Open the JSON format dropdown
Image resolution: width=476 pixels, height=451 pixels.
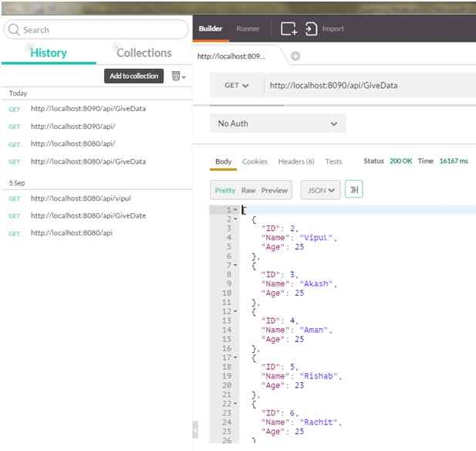pyautogui.click(x=320, y=190)
